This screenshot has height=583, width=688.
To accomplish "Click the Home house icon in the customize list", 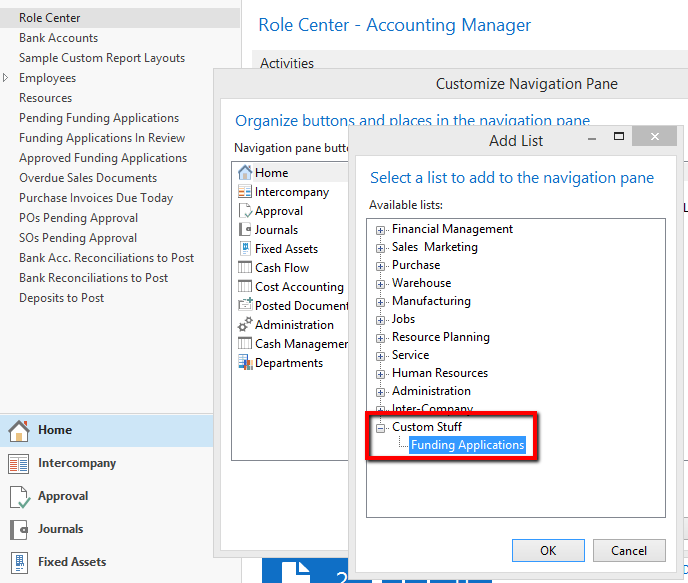I will (245, 173).
